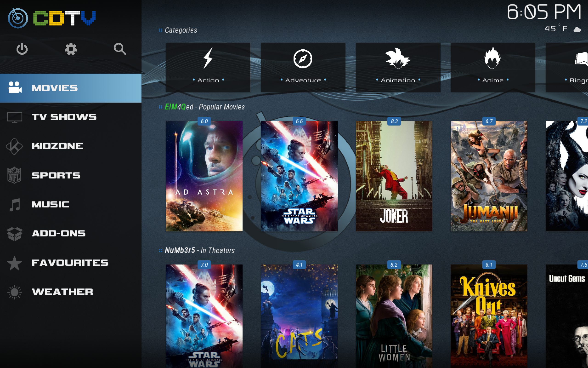
Task: Open the Joker movie poster
Action: (394, 176)
